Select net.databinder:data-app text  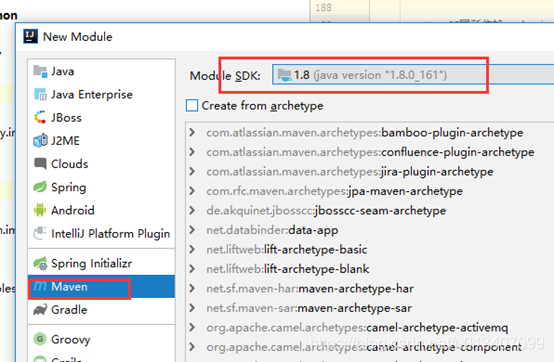pos(272,230)
